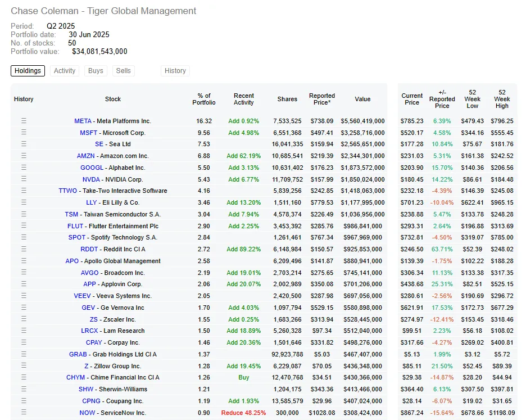Visit the AVGO ticker link
Image resolution: width=526 pixels, height=420 pixels.
point(89,273)
